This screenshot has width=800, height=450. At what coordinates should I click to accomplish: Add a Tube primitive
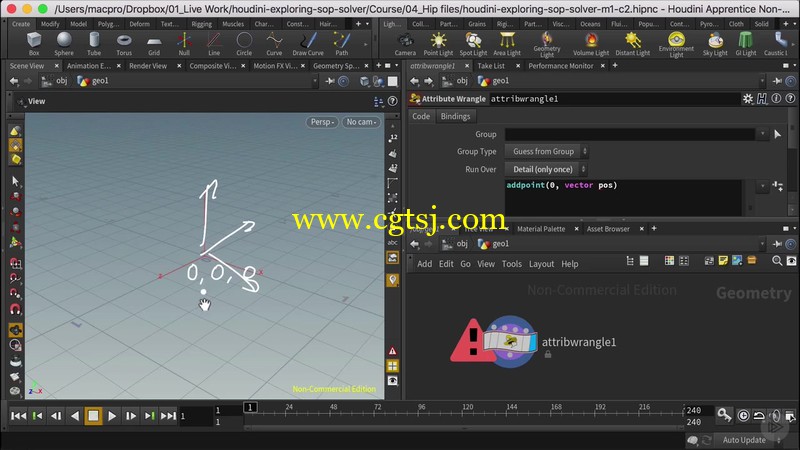coord(94,43)
